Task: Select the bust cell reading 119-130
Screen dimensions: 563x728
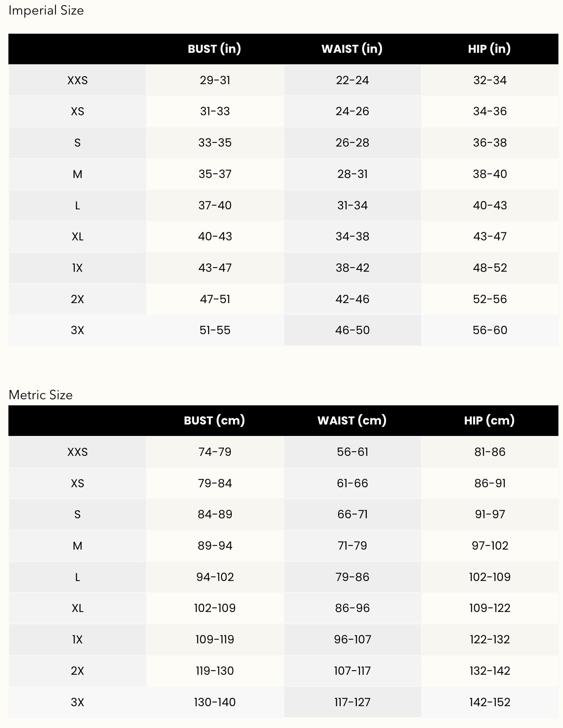Action: 215,671
